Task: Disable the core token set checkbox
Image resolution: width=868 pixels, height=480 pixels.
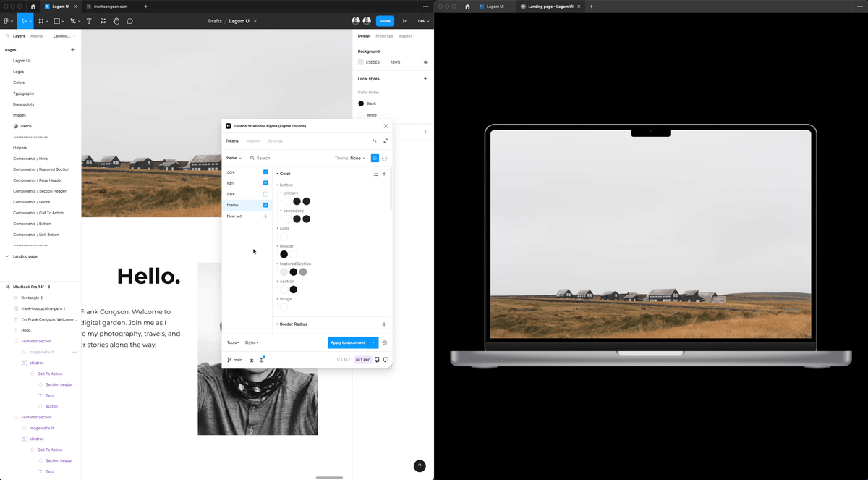Action: (x=265, y=172)
